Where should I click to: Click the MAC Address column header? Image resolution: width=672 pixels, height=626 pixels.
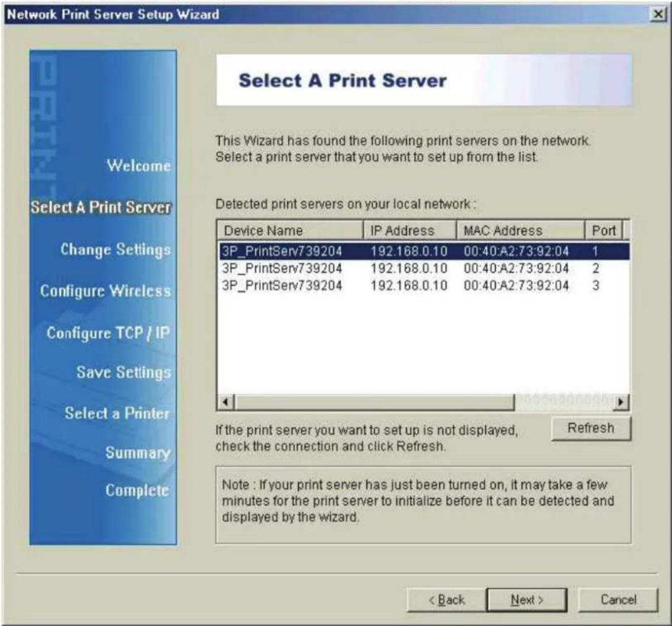[521, 230]
